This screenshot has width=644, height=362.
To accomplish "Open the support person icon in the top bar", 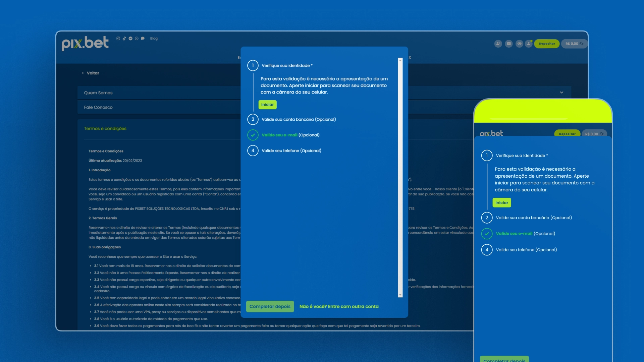I will pos(498,44).
